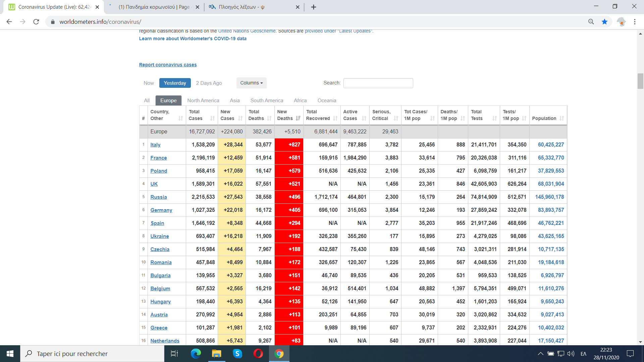Launch Microsoft Edge from taskbar
This screenshot has height=362, width=644.
(196, 354)
